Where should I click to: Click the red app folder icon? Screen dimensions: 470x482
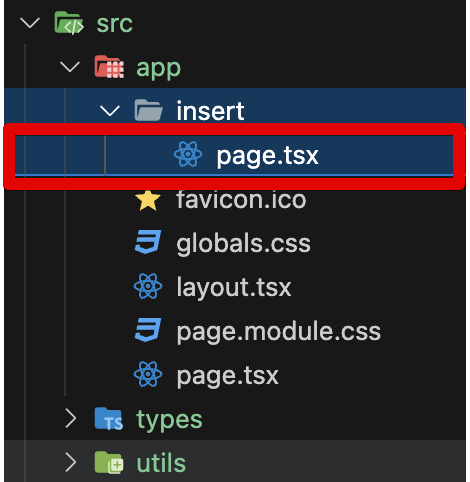pos(109,67)
